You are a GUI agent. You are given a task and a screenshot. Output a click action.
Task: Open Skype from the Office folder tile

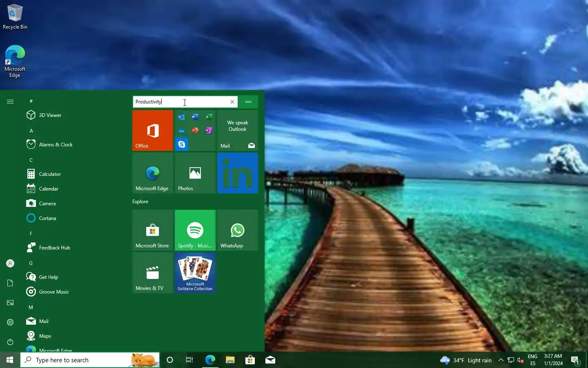coord(182,144)
